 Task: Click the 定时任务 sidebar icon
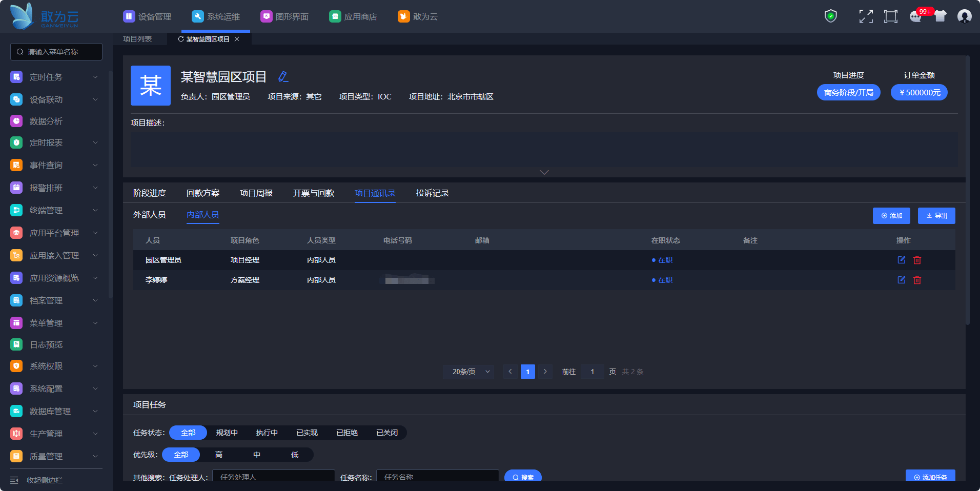[x=16, y=77]
